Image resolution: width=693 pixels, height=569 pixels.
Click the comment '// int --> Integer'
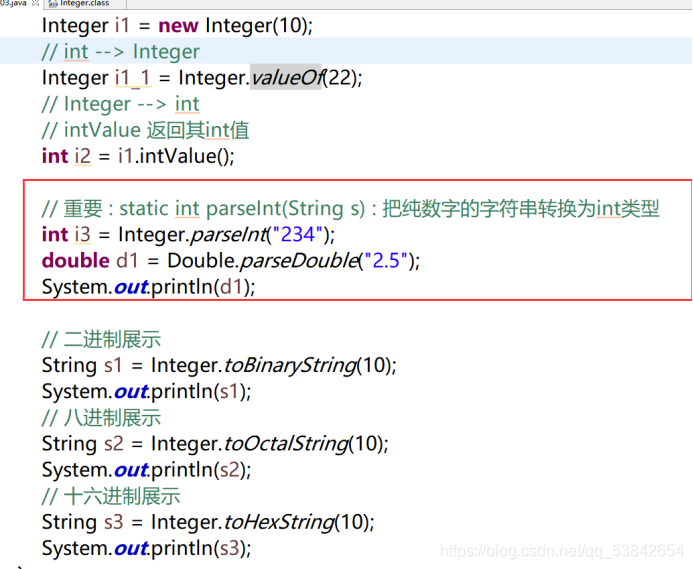point(120,52)
